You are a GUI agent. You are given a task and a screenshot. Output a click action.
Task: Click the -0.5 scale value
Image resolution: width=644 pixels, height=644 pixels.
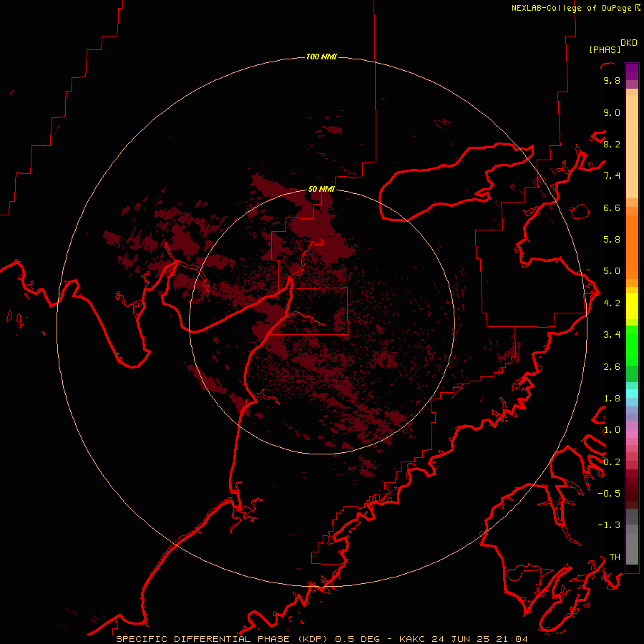(609, 494)
